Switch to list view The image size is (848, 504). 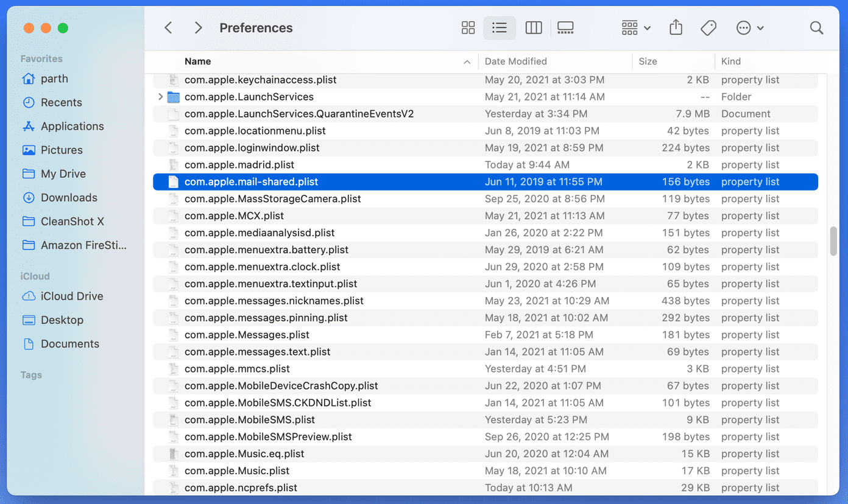500,28
